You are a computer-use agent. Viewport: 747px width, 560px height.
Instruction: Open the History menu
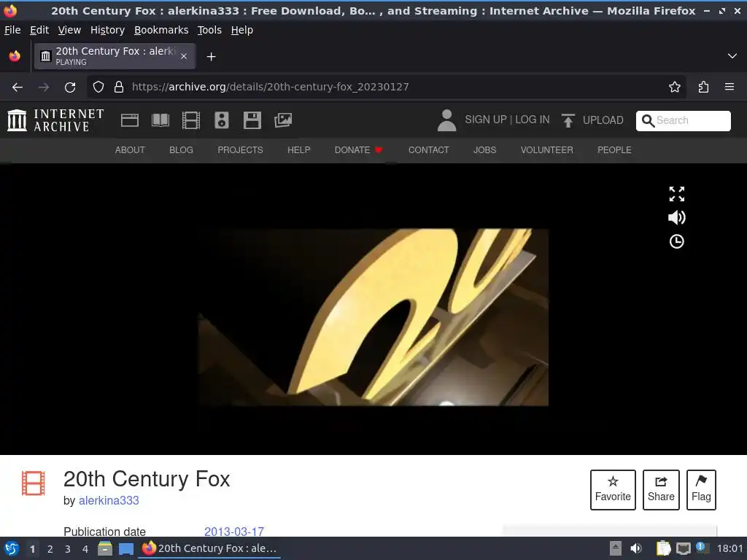pyautogui.click(x=108, y=30)
